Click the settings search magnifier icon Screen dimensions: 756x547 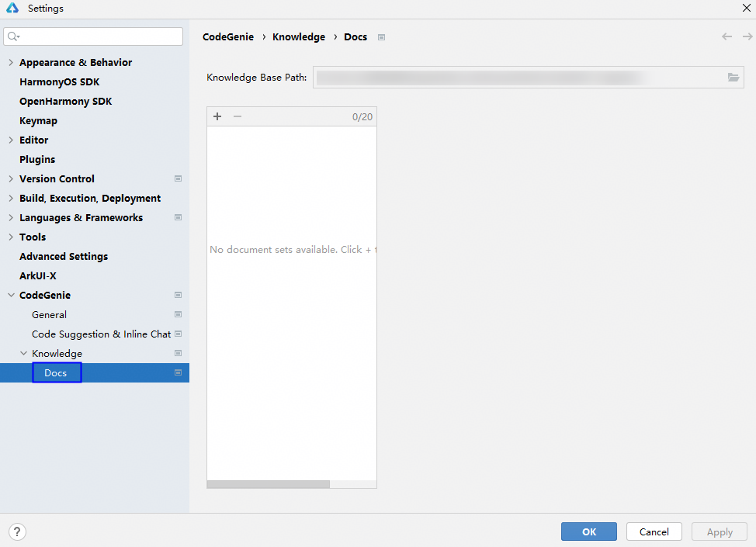[13, 36]
